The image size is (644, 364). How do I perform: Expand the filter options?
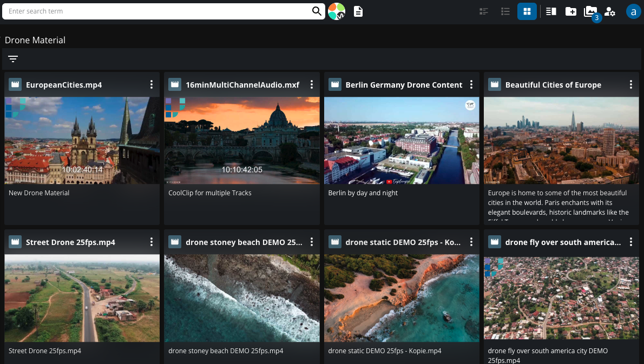[13, 59]
